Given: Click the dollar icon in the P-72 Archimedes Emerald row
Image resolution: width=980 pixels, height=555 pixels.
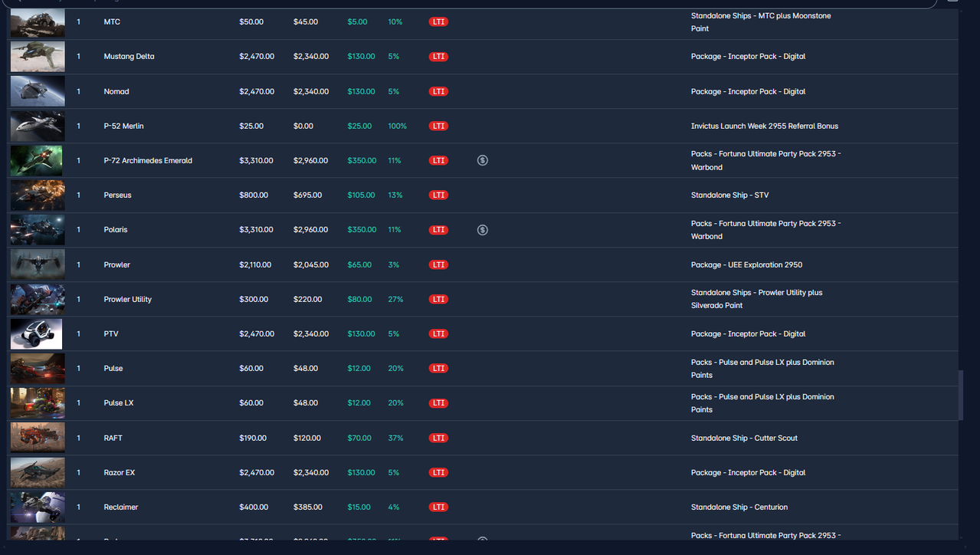Looking at the screenshot, I should pyautogui.click(x=482, y=160).
